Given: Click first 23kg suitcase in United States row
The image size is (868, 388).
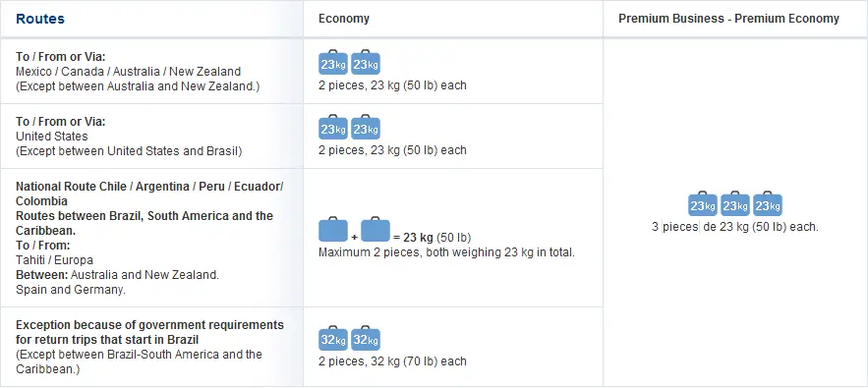Looking at the screenshot, I should (332, 127).
